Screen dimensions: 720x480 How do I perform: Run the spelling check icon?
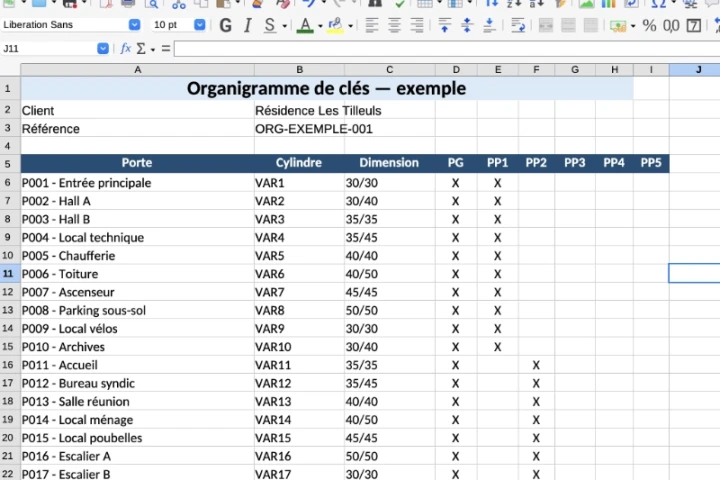click(x=399, y=3)
